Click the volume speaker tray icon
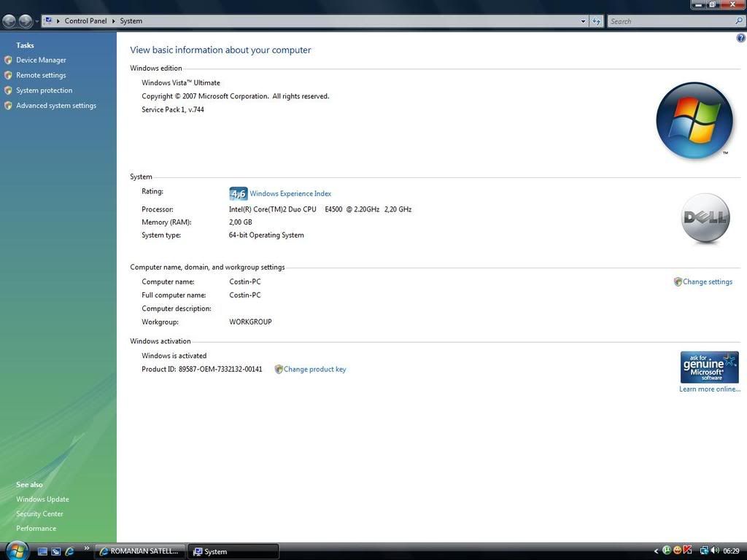The image size is (747, 560). pyautogui.click(x=715, y=551)
